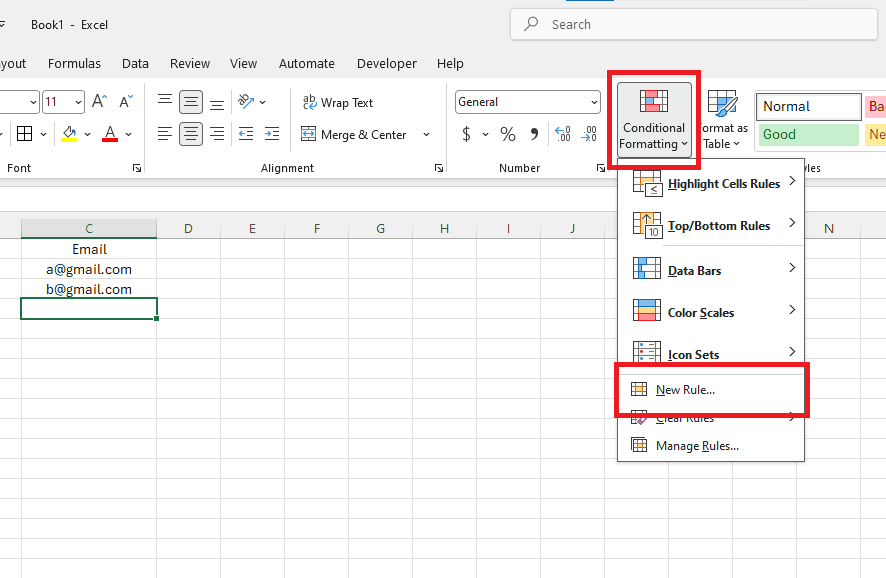Viewport: 886px width, 578px height.
Task: Open the Data Bars submenu
Action: (x=711, y=270)
